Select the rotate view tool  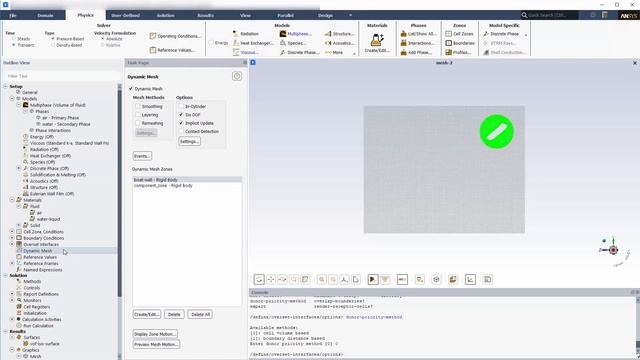259,279
